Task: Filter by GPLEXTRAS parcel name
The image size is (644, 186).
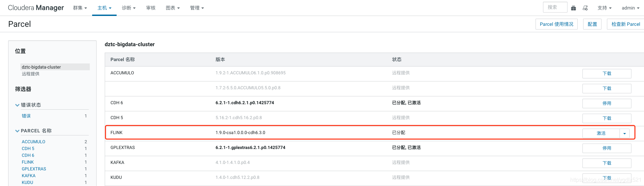Action: [x=34, y=169]
